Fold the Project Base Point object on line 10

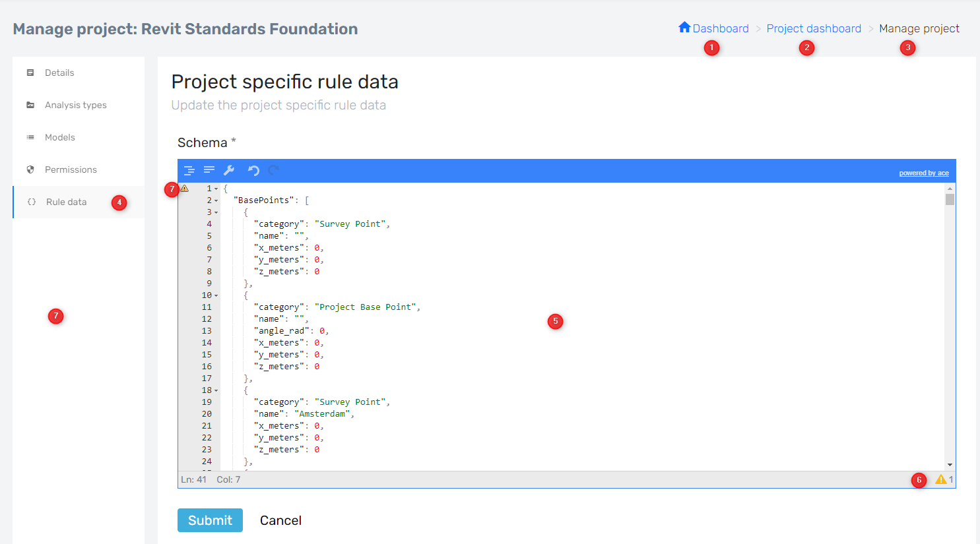click(216, 295)
